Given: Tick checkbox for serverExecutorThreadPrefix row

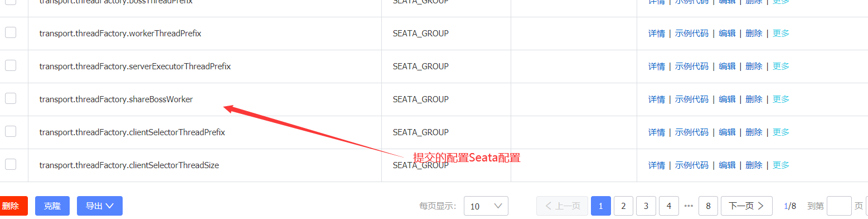Looking at the screenshot, I should (11, 65).
